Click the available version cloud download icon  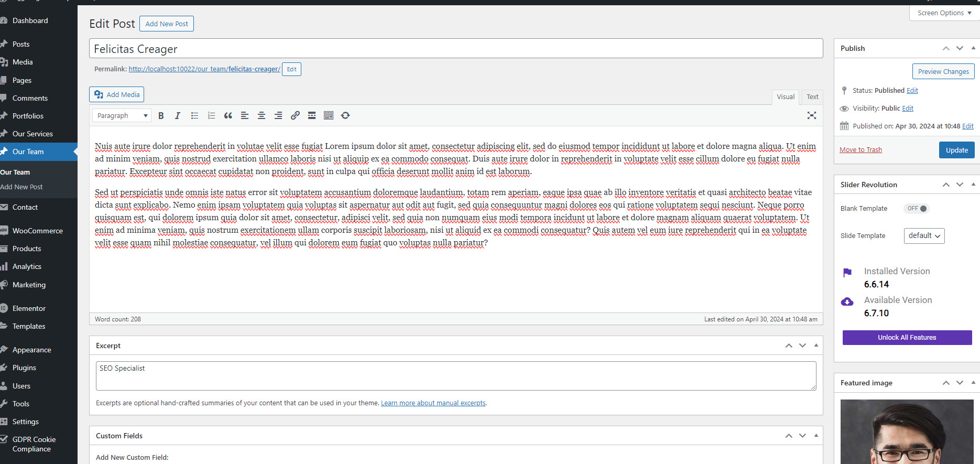point(847,301)
